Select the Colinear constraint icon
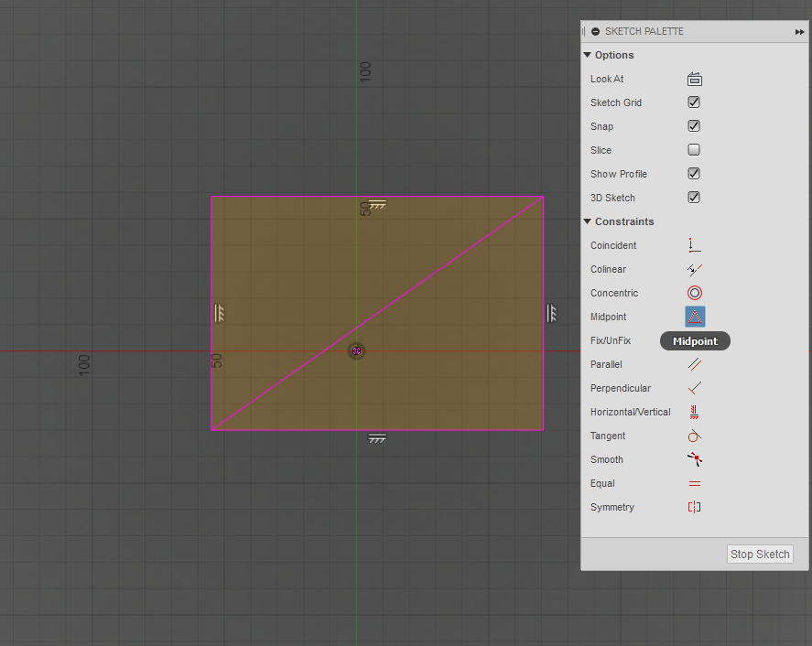Image resolution: width=812 pixels, height=646 pixels. pos(694,269)
